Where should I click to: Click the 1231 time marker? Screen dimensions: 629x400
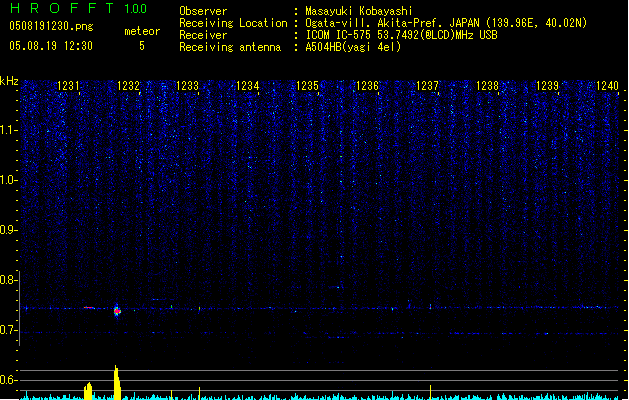(68, 86)
